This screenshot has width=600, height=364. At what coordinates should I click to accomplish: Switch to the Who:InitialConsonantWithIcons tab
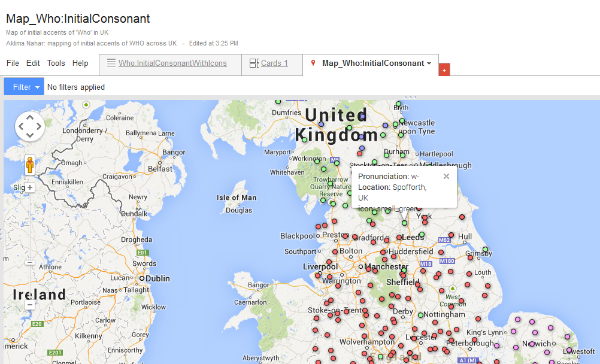tap(170, 65)
